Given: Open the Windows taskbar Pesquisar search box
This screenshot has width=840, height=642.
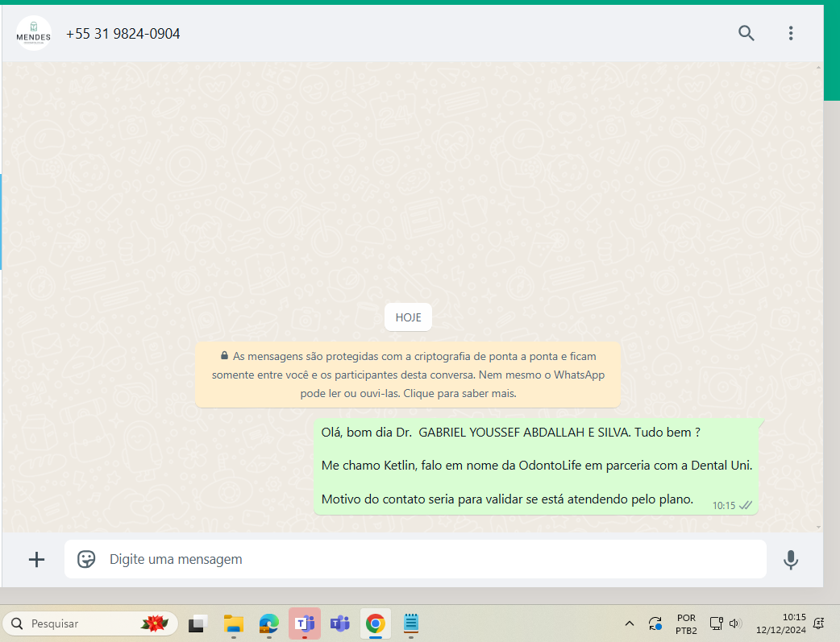Looking at the screenshot, I should pyautogui.click(x=90, y=623).
